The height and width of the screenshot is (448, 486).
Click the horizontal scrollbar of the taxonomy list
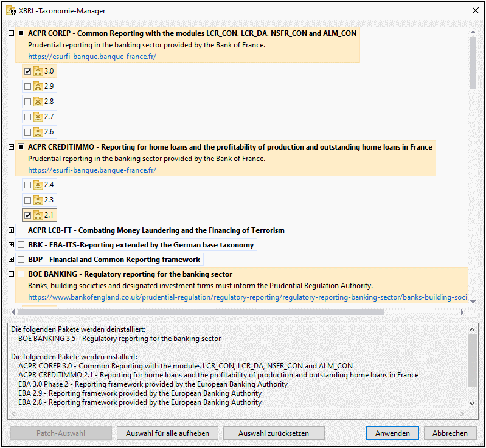click(201, 312)
